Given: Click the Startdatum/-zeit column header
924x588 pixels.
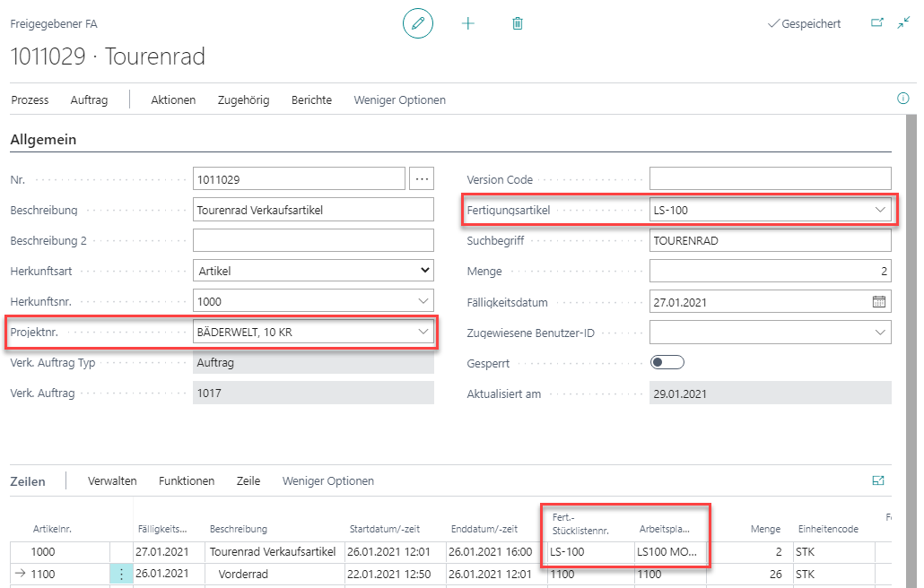Looking at the screenshot, I should 384,529.
